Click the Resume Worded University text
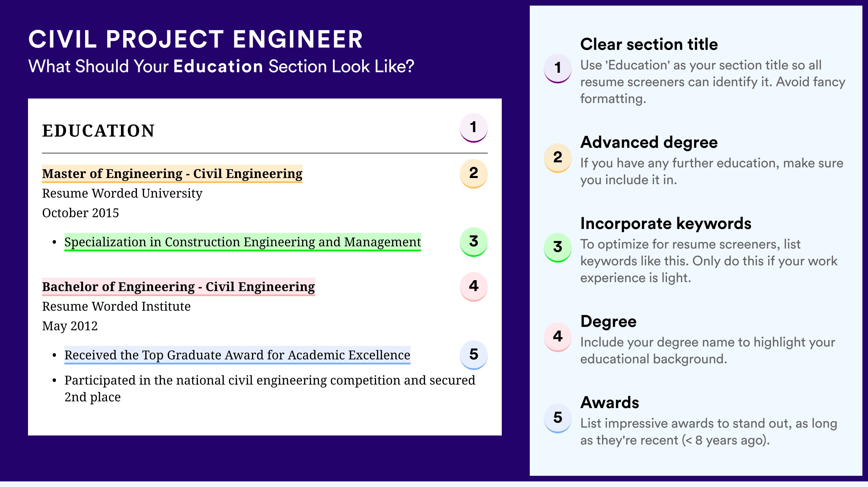This screenshot has width=868, height=487. click(x=122, y=193)
